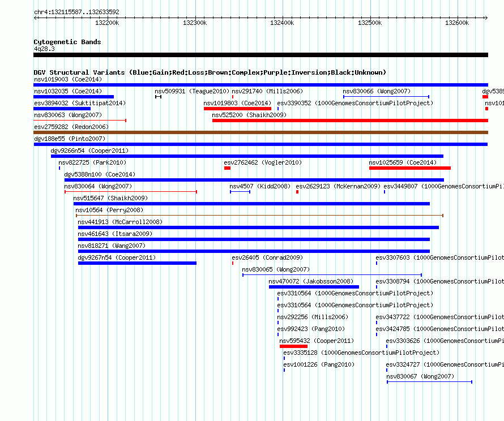Select the nsv4507 (Kidd2008) label
This screenshot has height=421, width=504.
pos(260,186)
